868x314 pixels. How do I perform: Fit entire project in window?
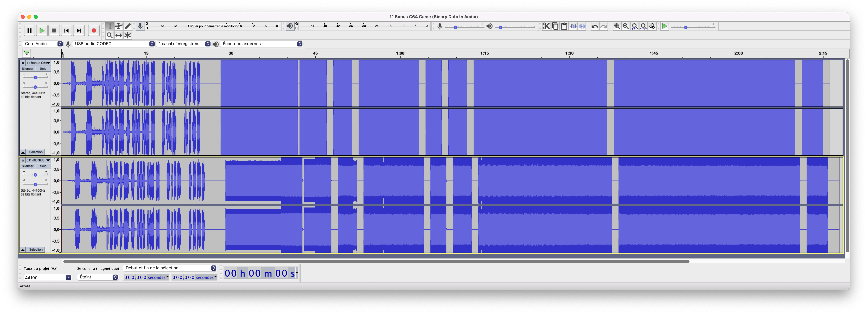[644, 26]
